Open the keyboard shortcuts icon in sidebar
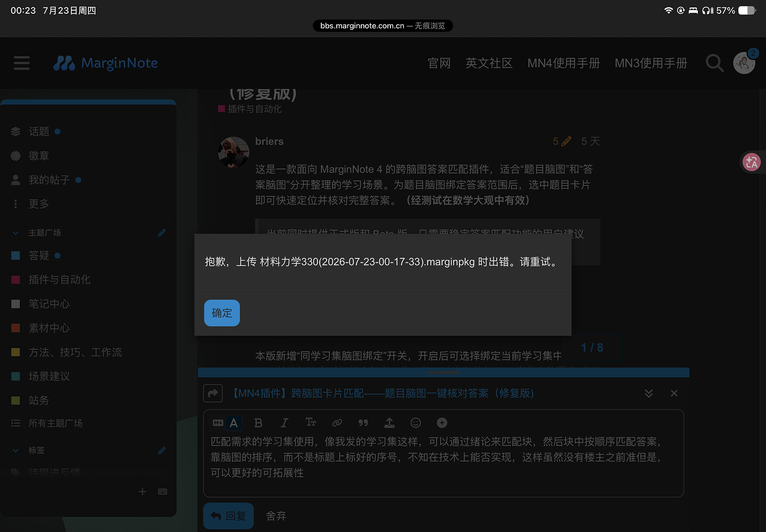The width and height of the screenshot is (766, 532). pos(163,492)
